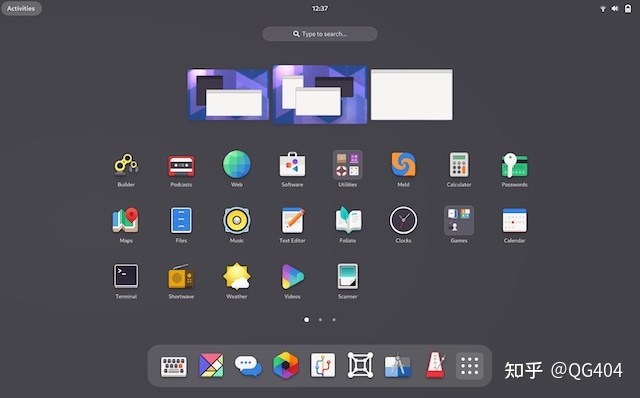Launch the colorful hexagon app in dock
Image resolution: width=640 pixels, height=398 pixels.
coord(286,365)
